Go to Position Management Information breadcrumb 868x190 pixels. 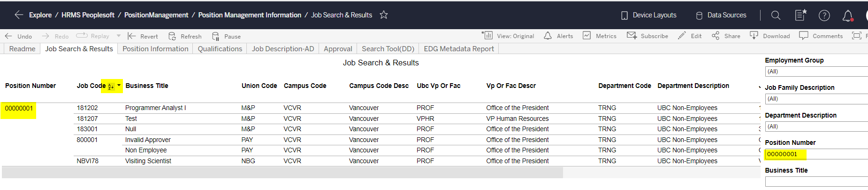coord(250,15)
